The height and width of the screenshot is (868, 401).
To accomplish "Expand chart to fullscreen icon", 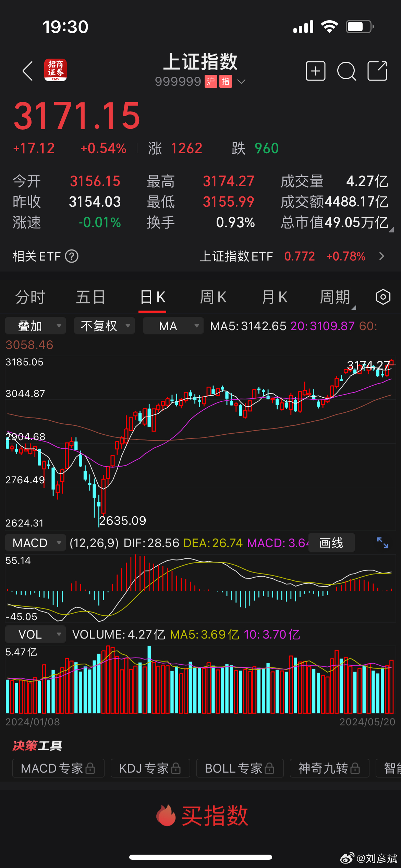I will tap(382, 543).
